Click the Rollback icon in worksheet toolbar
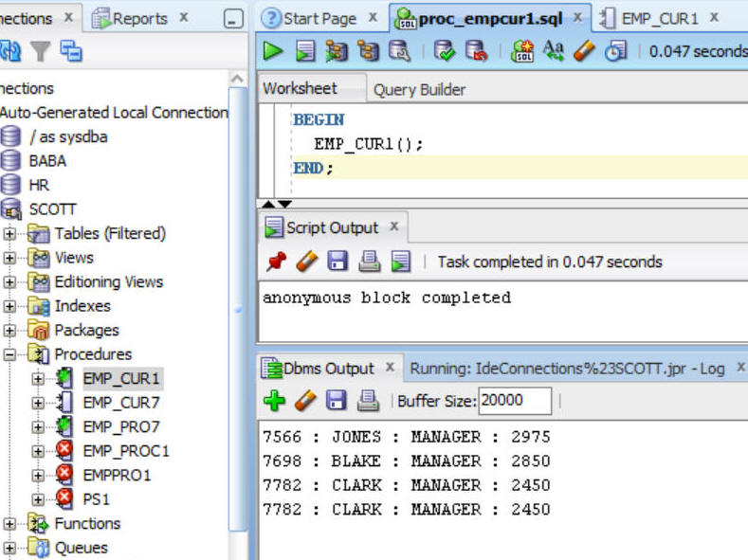 tap(476, 51)
